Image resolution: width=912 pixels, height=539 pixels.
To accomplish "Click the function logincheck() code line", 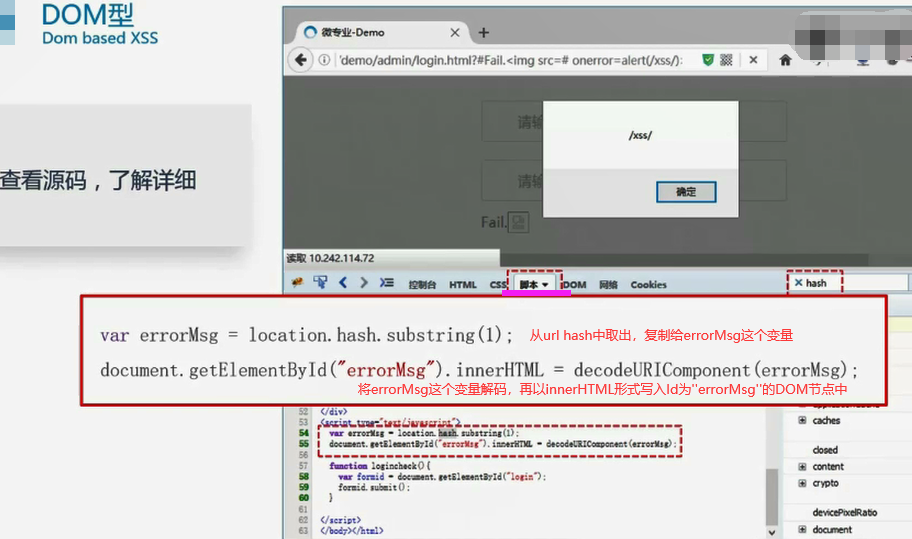I will tap(380, 466).
